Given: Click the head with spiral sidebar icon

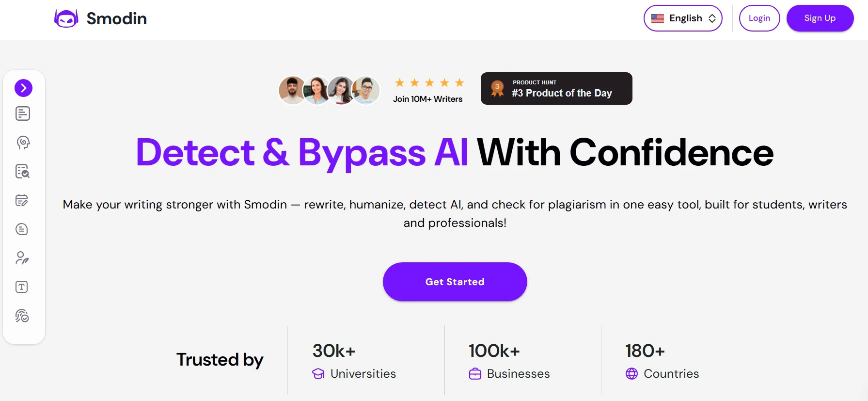Looking at the screenshot, I should click(23, 143).
